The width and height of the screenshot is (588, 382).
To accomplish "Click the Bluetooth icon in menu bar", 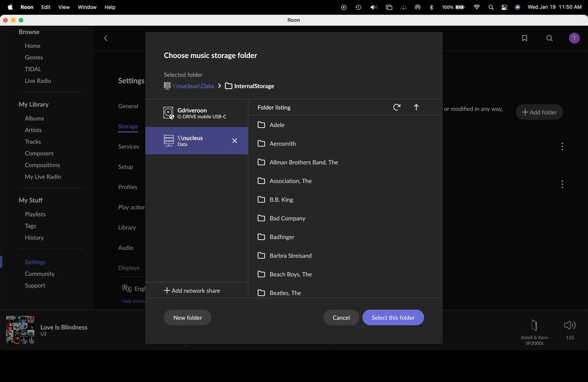I will pos(432,7).
